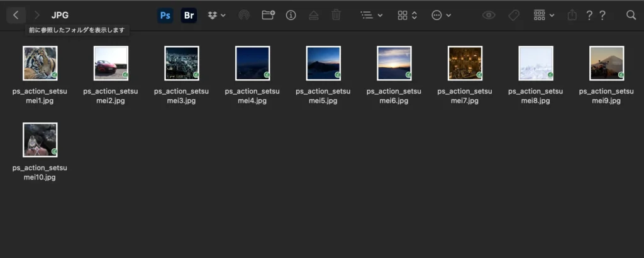
Task: Open the icon view switcher dropdown
Action: [407, 15]
